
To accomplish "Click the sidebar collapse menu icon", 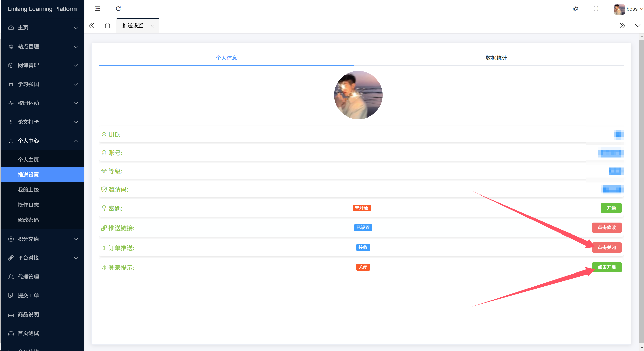I will point(98,9).
